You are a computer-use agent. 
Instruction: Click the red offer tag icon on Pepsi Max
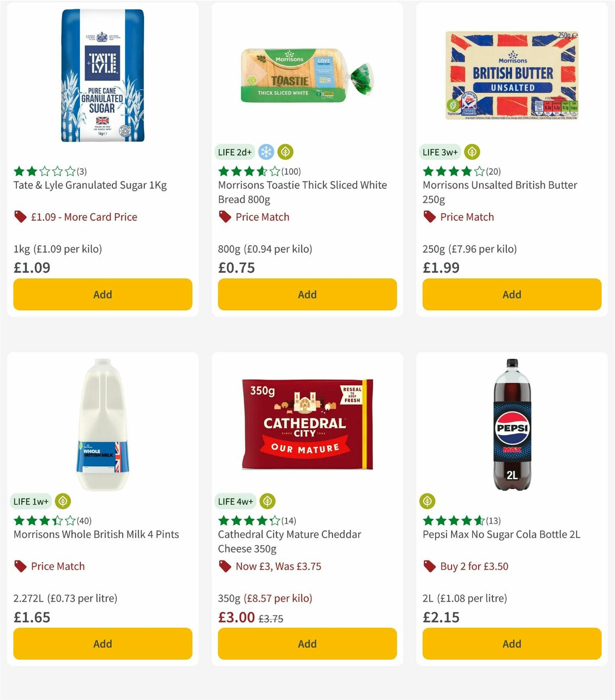(x=428, y=567)
